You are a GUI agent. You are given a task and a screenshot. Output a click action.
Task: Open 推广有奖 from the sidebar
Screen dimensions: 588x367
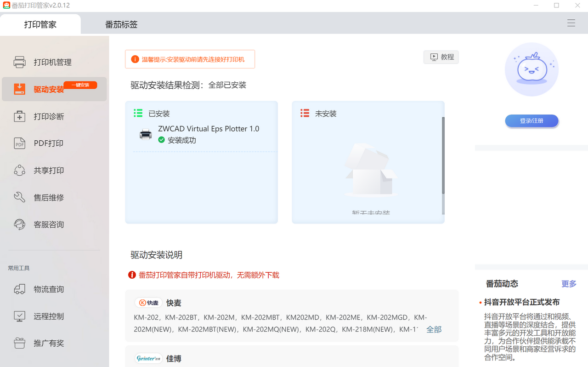19,343
